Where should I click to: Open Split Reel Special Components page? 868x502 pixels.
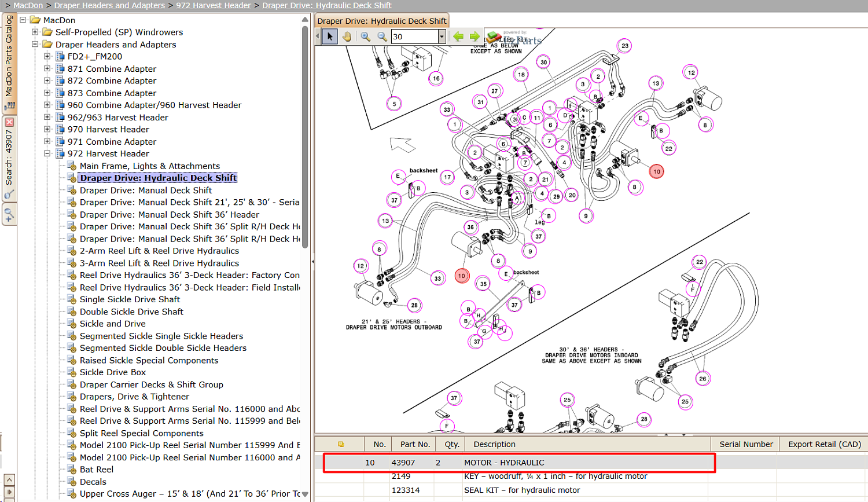point(142,433)
